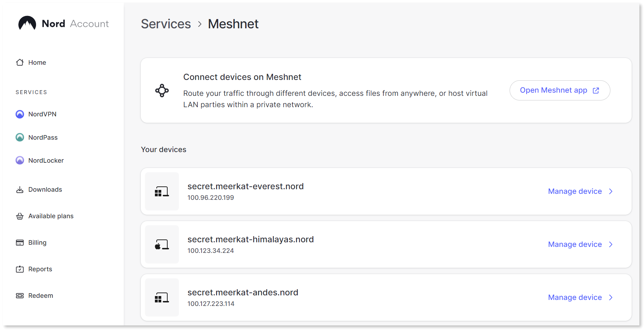Click the Redeem coupon icon
The image size is (644, 330).
20,295
